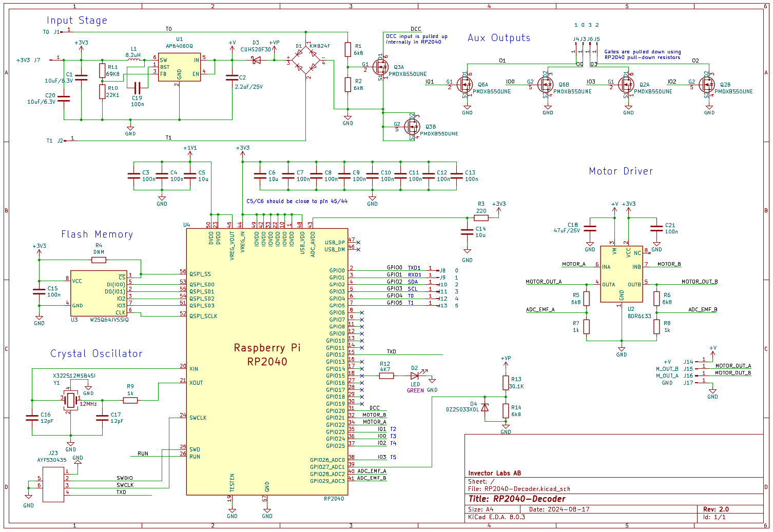Click the 'Rev: 2.0' field
773x532 pixels.
pyautogui.click(x=716, y=509)
